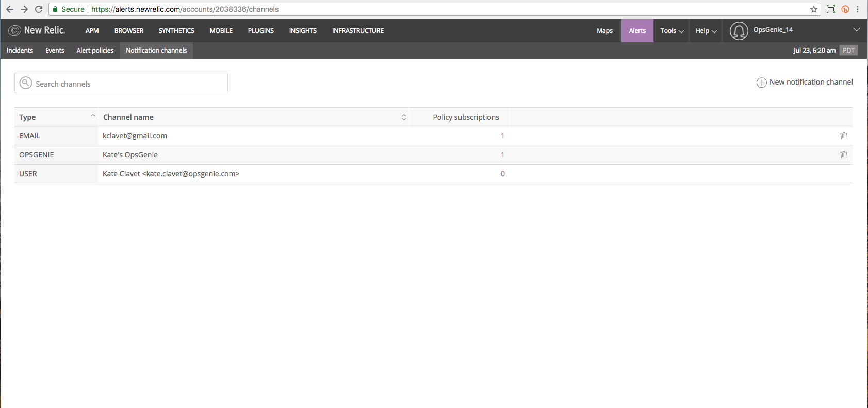Open the Chrome three-dot menu
Image resolution: width=868 pixels, height=408 pixels.
pos(858,9)
